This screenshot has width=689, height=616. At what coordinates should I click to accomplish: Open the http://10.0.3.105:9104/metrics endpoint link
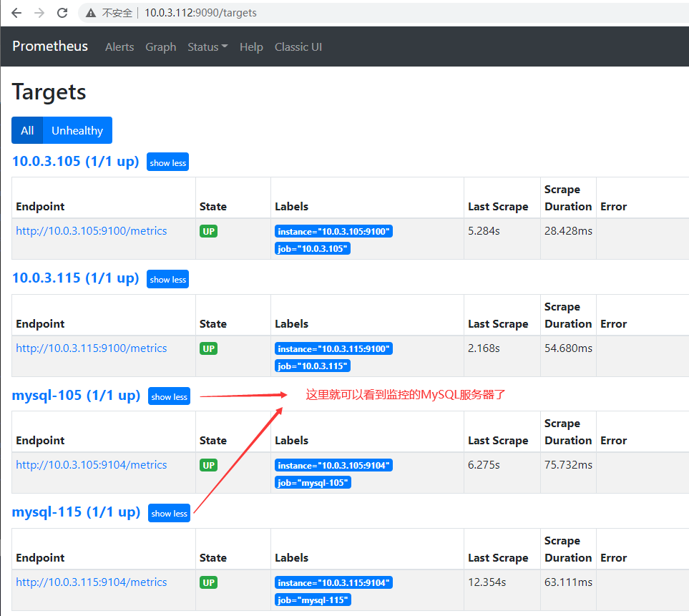pos(91,464)
